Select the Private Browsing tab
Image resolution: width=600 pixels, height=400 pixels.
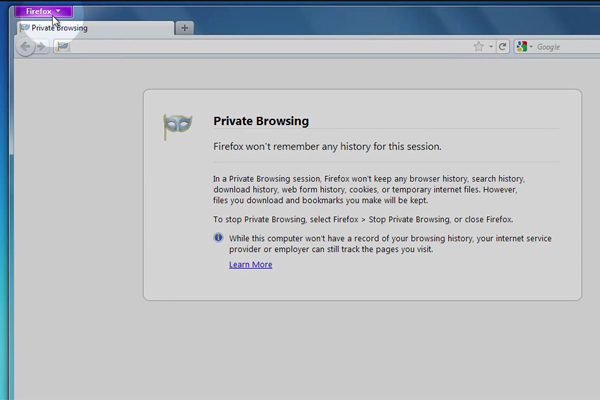pyautogui.click(x=95, y=28)
